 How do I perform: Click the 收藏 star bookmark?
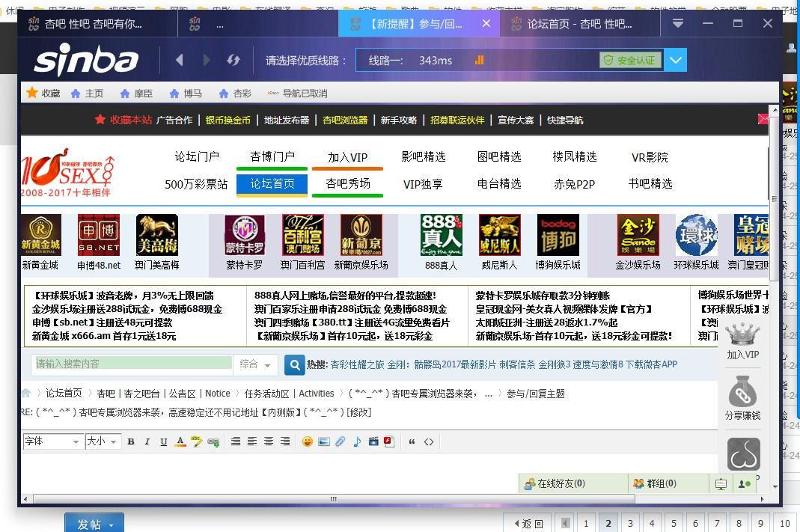click(43, 94)
